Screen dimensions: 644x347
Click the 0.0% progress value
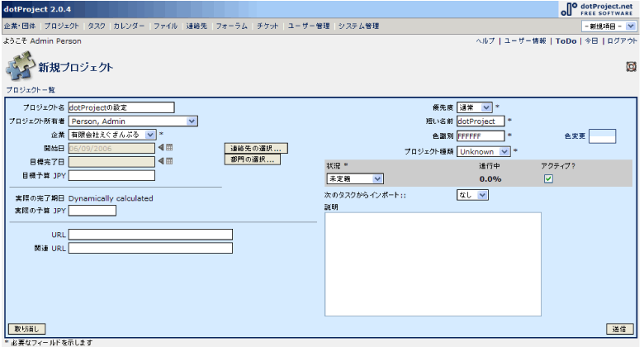tap(490, 178)
